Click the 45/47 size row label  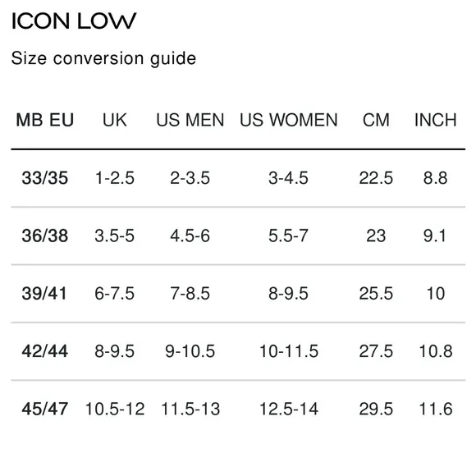45,409
